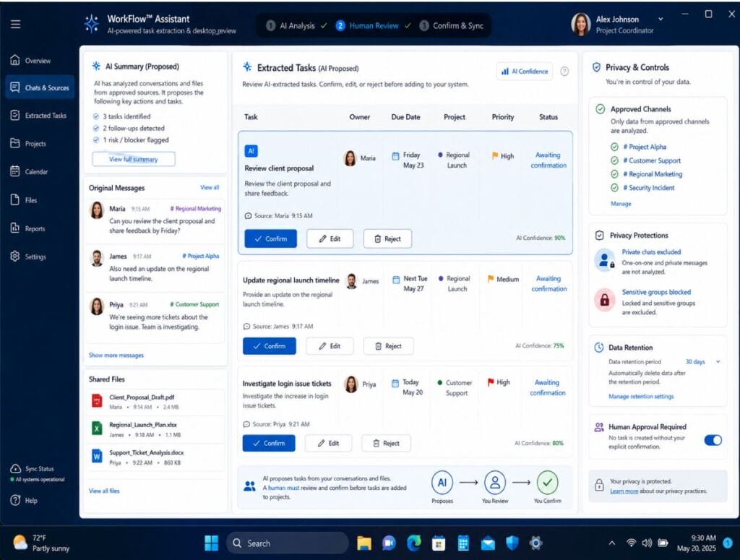The width and height of the screenshot is (740, 560).
Task: Click the Customer Support approved channel check
Action: click(614, 160)
